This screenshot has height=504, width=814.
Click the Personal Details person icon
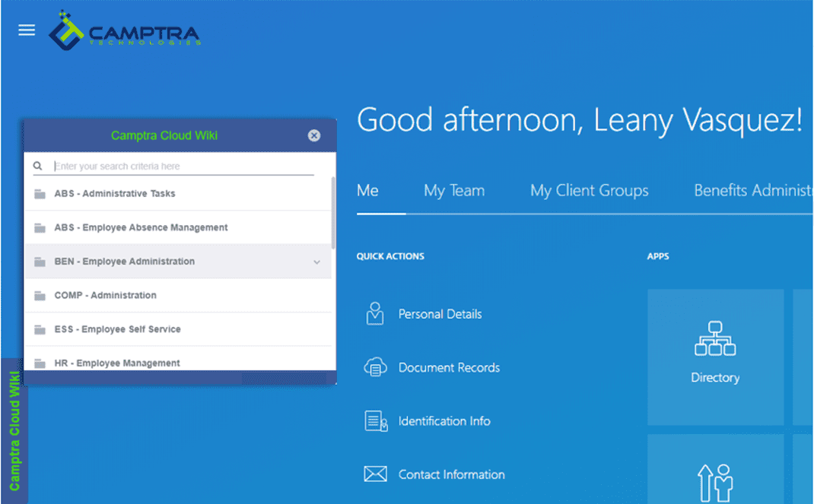pyautogui.click(x=375, y=314)
